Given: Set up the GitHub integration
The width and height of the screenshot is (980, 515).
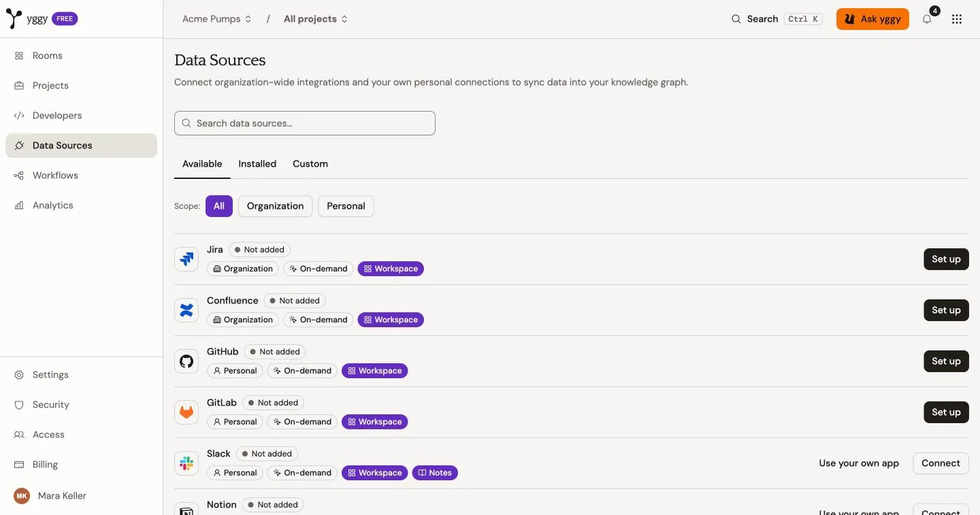Looking at the screenshot, I should coord(946,361).
